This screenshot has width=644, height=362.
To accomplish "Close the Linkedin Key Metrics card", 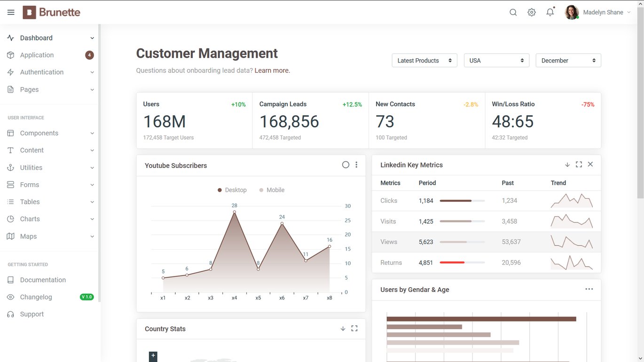I will [x=590, y=165].
